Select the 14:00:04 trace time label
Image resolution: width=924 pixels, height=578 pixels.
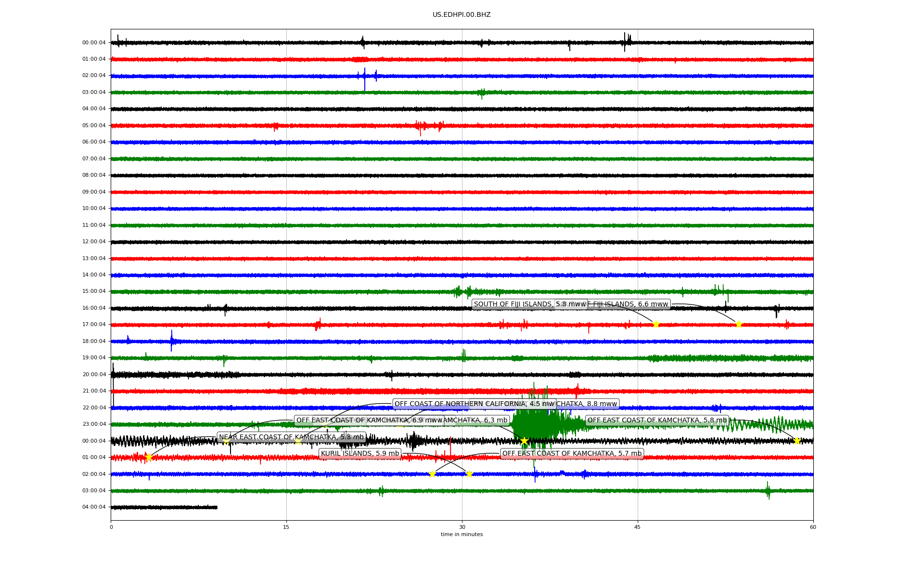(94, 275)
